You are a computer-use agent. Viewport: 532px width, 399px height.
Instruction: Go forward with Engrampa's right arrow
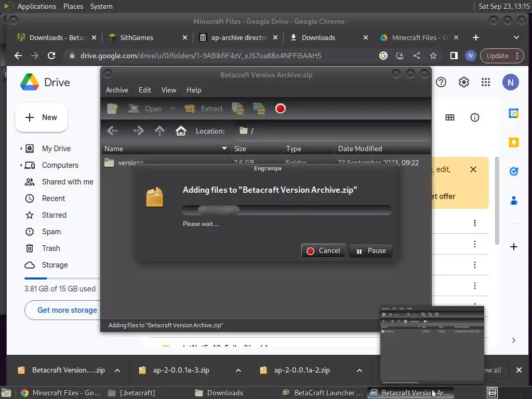click(138, 130)
